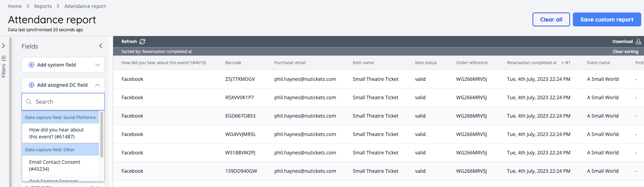Choose Email Contact Consent (#45234) option
644x187 pixels.
click(55, 165)
